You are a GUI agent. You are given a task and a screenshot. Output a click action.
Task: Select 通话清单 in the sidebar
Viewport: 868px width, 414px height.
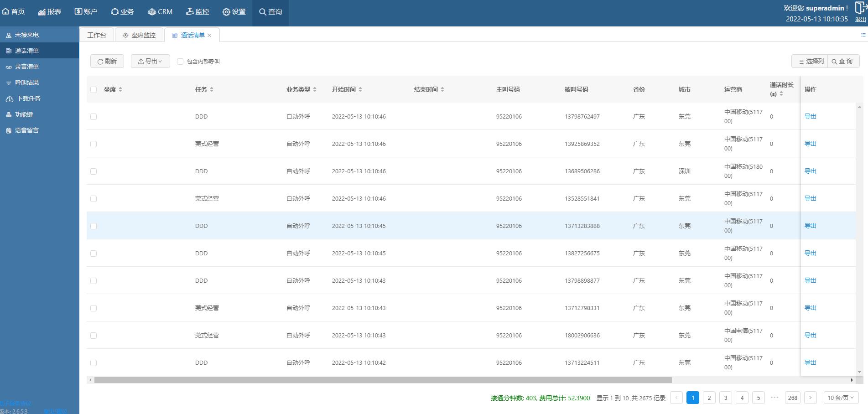coord(40,51)
